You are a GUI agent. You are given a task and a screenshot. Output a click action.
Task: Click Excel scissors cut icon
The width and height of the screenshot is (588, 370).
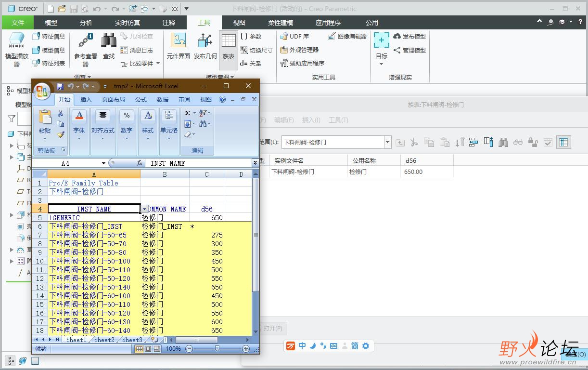tap(61, 114)
